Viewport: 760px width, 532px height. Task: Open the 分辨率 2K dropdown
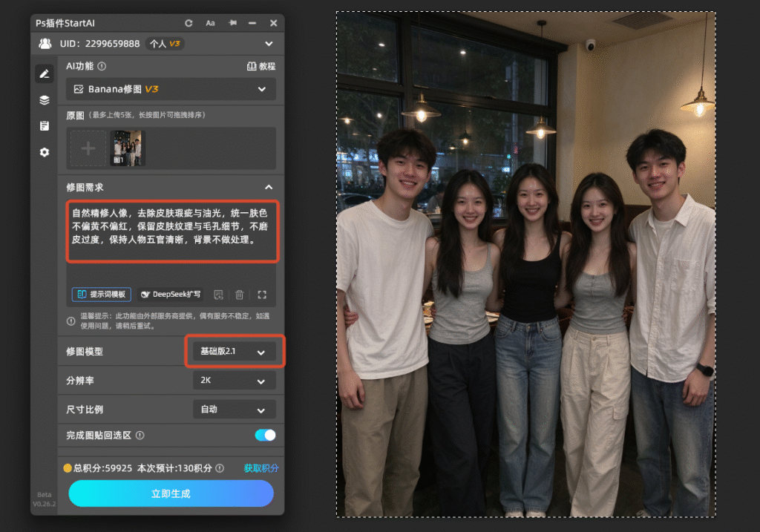point(235,381)
